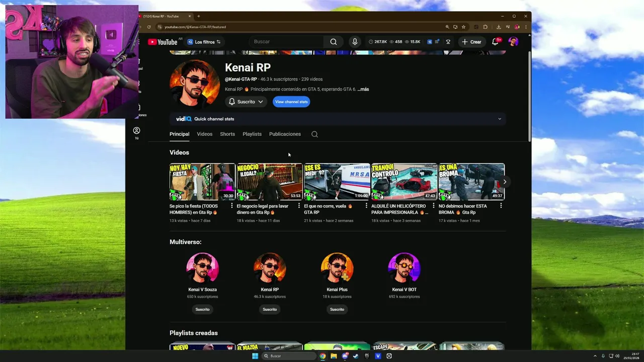Open "El que no corre, vuela" thumbnail

(x=337, y=182)
